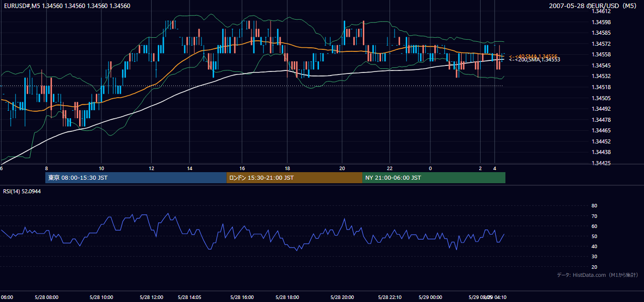Image resolution: width=644 pixels, height=302 pixels.
Task: Select the NY 21:00-06:00 JST session bar
Action: (x=434, y=178)
